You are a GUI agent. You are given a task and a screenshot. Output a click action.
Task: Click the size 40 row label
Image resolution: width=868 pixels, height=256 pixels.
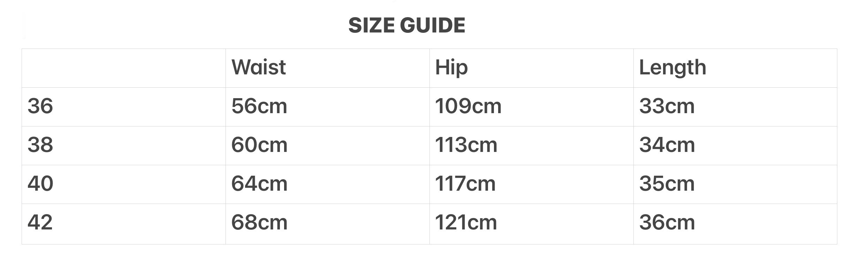pos(40,183)
